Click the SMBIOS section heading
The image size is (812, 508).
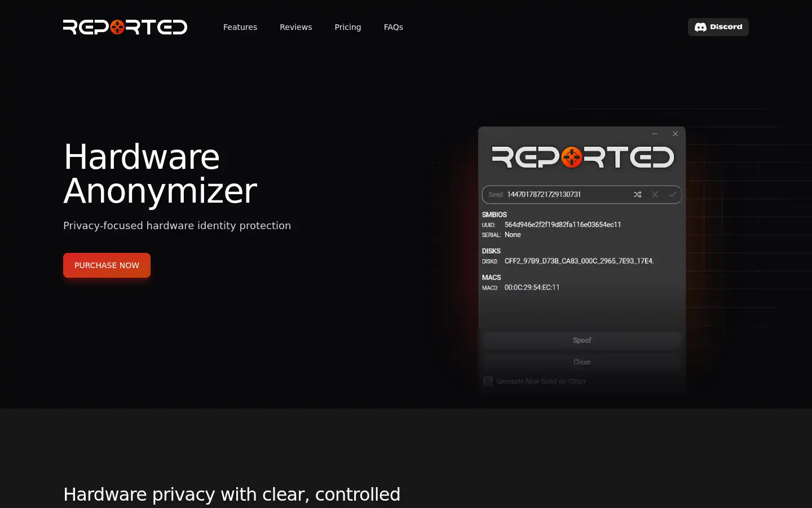[x=495, y=215]
